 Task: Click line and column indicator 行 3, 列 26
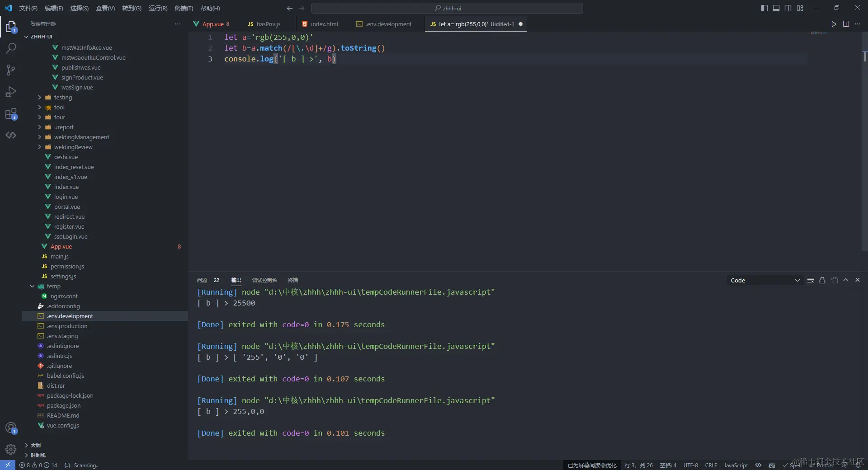pos(638,465)
